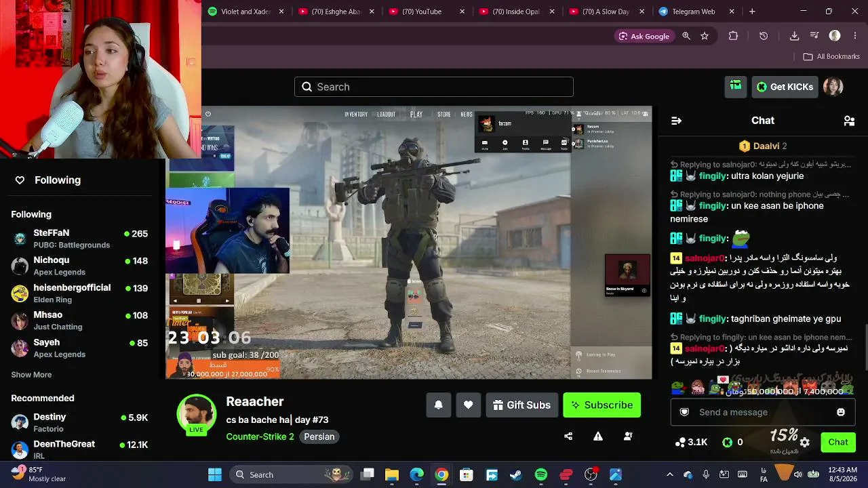Open Microsoft Store from the taskbar
The height and width of the screenshot is (488, 868).
(467, 474)
